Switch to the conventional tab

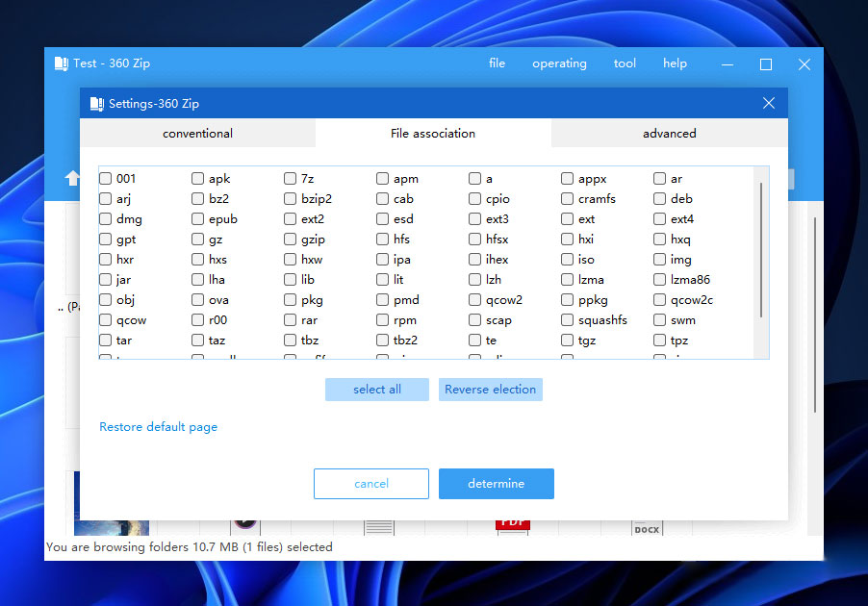pyautogui.click(x=197, y=133)
